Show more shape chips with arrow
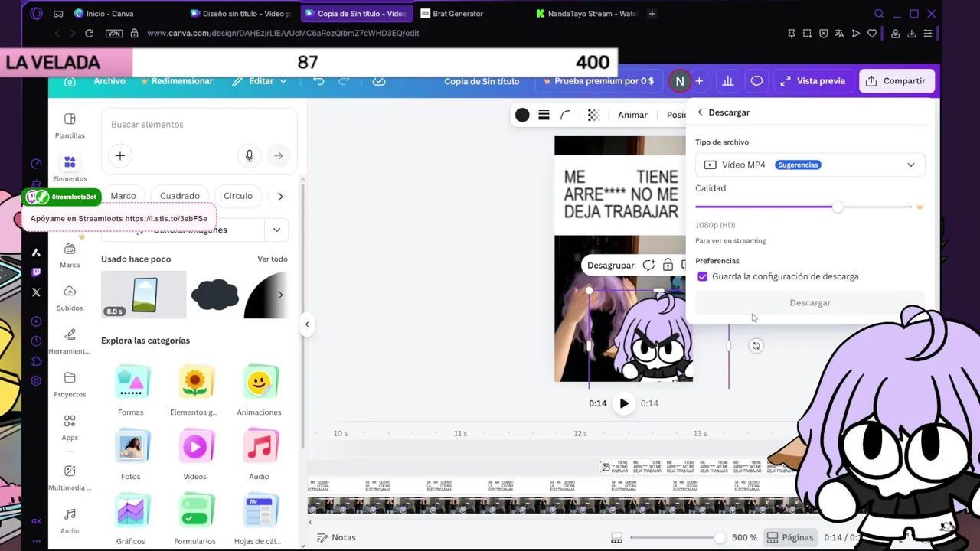The height and width of the screenshot is (551, 980). point(280,196)
